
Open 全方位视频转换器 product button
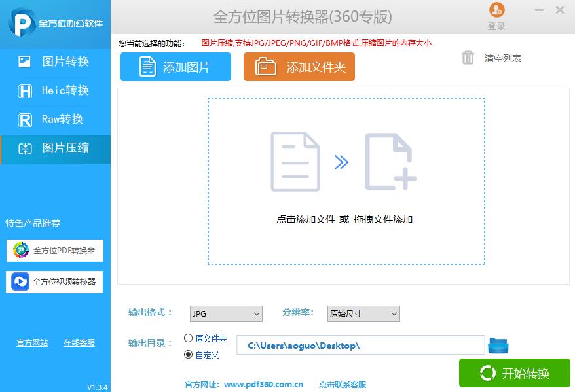coord(54,281)
